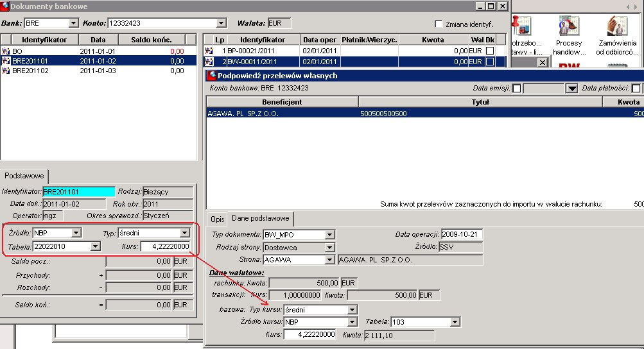This screenshot has width=644, height=349.
Task: Enable the Data emisji checkbox
Action: click(x=517, y=89)
